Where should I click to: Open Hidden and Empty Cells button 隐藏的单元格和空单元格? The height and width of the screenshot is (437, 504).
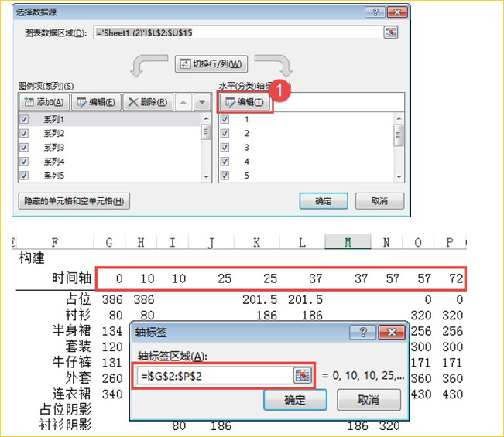(74, 201)
